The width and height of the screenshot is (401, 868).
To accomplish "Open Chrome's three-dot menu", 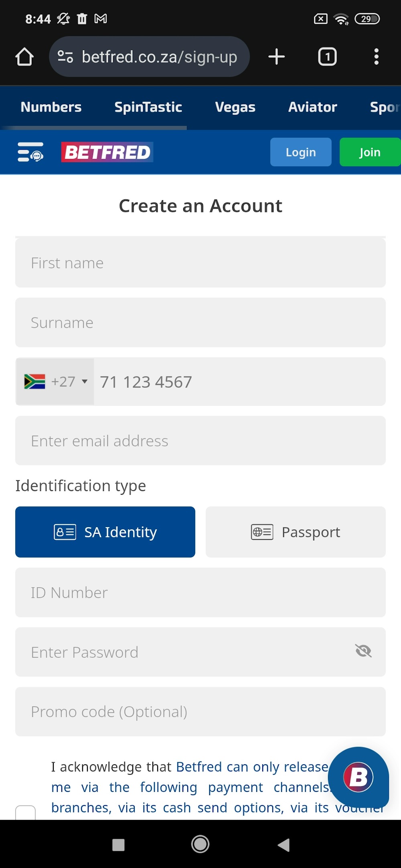I will 376,56.
